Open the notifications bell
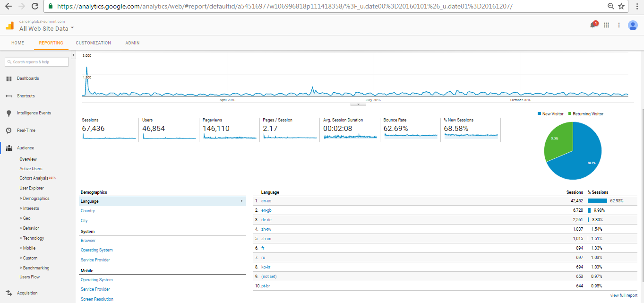Image resolution: width=644 pixels, height=303 pixels. [x=593, y=25]
